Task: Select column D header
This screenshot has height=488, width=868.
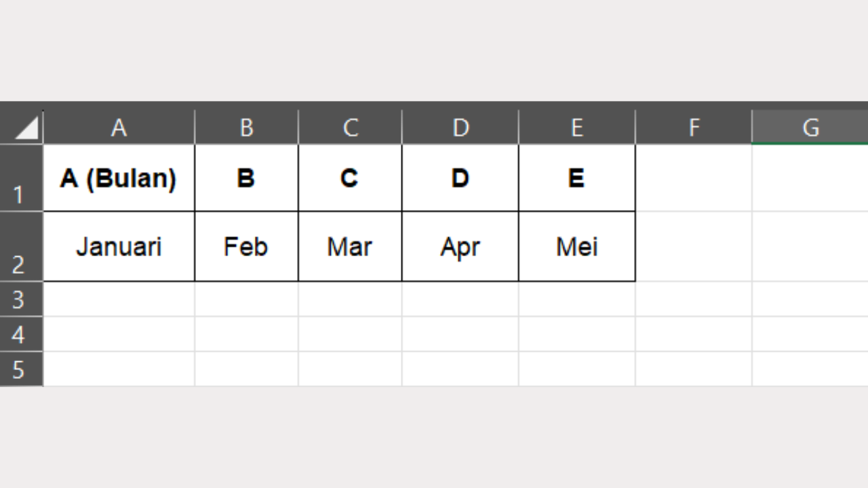Action: point(460,127)
